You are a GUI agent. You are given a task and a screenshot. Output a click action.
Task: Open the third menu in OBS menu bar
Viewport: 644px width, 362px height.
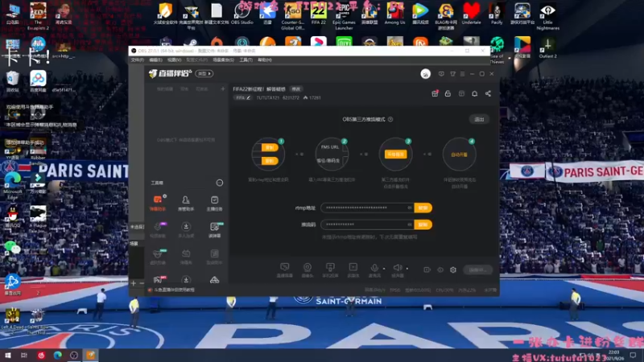174,60
